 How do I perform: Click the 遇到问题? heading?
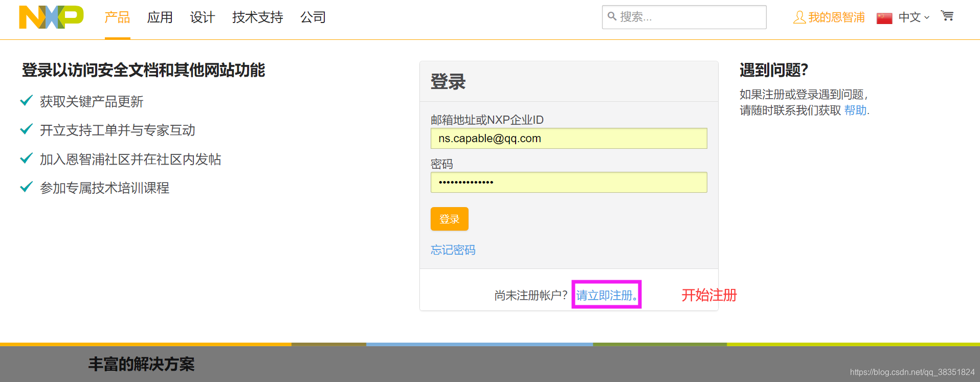pyautogui.click(x=773, y=70)
